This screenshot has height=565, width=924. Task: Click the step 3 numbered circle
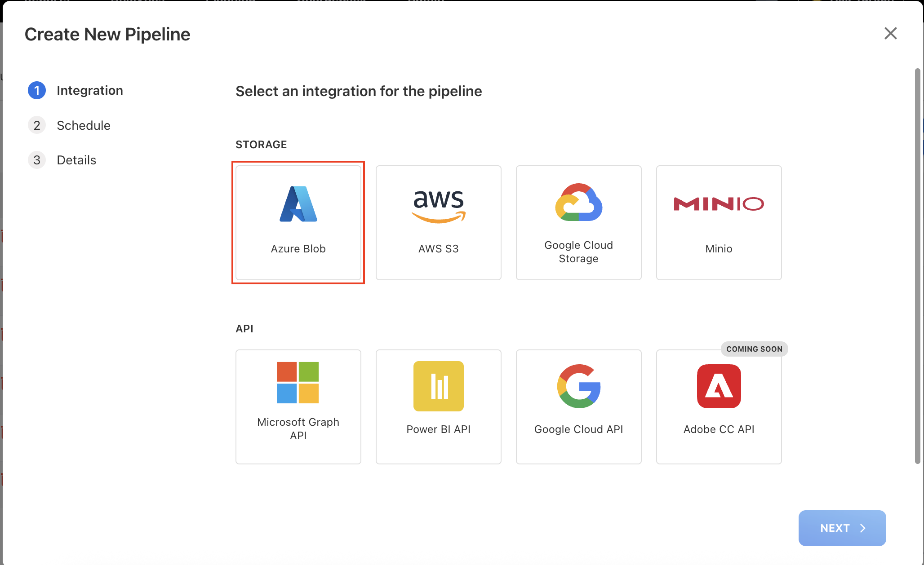37,160
